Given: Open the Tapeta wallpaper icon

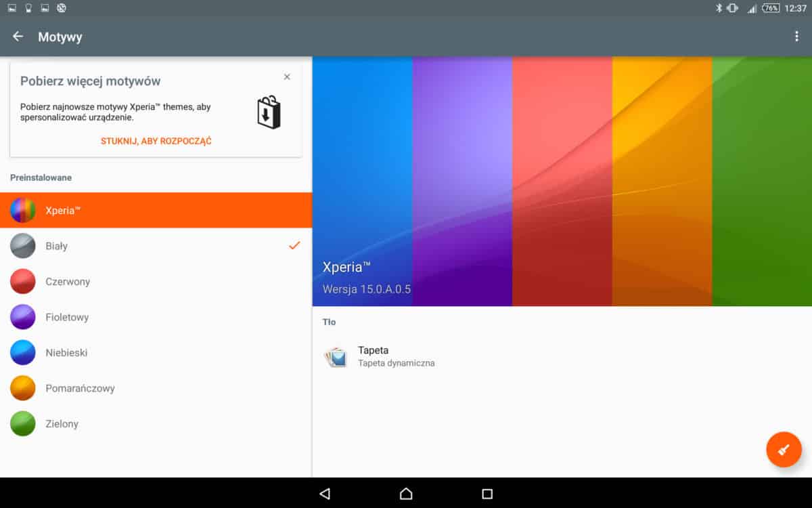Looking at the screenshot, I should (335, 356).
